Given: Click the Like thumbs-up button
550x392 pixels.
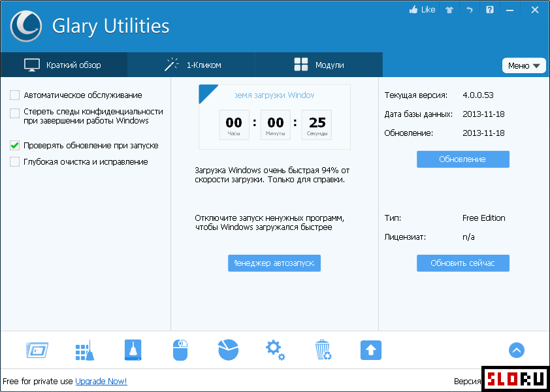Looking at the screenshot, I should (422, 10).
